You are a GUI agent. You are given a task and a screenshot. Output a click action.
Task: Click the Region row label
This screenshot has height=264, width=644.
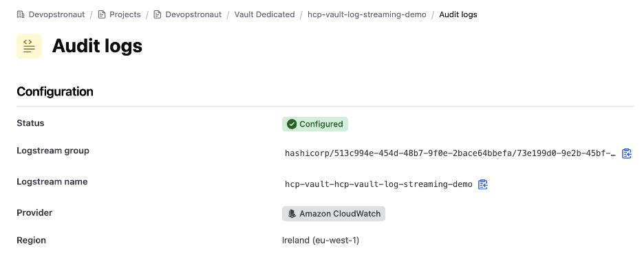click(31, 240)
